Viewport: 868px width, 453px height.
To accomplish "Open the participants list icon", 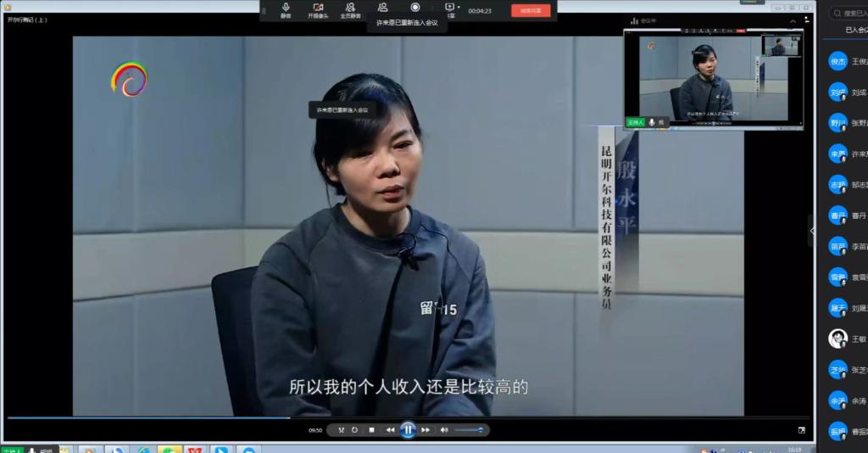I will point(382,7).
